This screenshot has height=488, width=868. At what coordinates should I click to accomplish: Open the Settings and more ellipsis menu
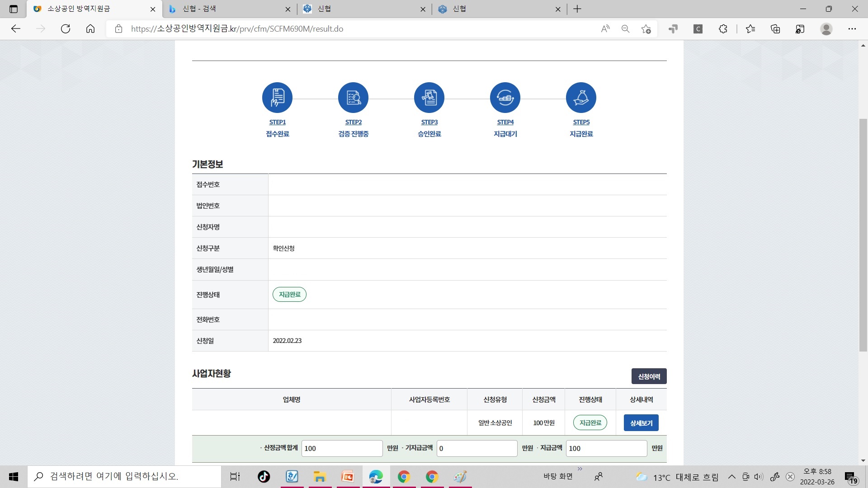[x=853, y=28]
